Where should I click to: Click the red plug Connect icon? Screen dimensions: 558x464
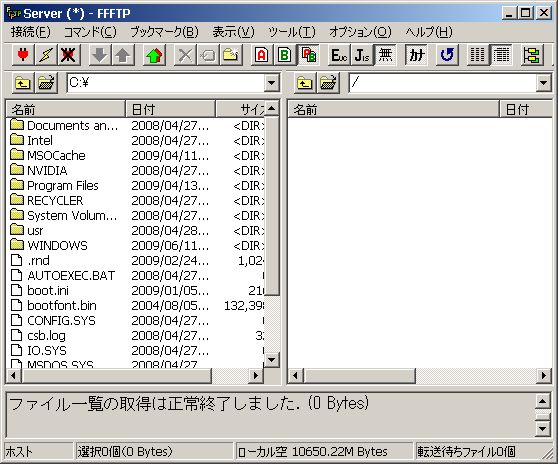(23, 55)
